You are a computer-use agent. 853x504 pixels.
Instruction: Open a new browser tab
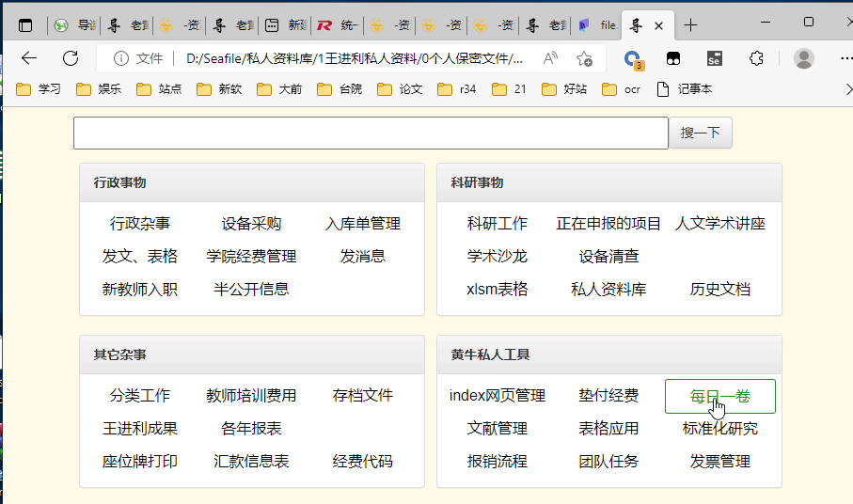click(691, 25)
